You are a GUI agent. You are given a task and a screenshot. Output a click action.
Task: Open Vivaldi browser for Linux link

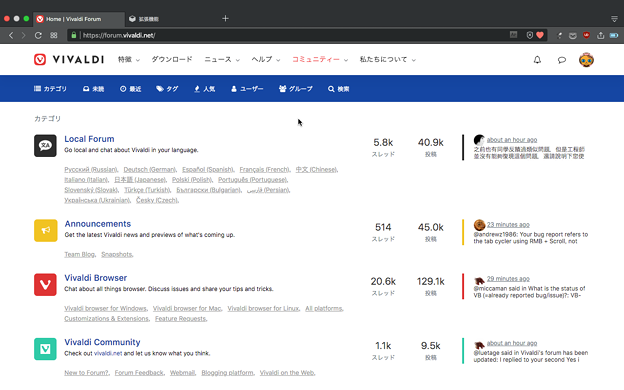[263, 308]
